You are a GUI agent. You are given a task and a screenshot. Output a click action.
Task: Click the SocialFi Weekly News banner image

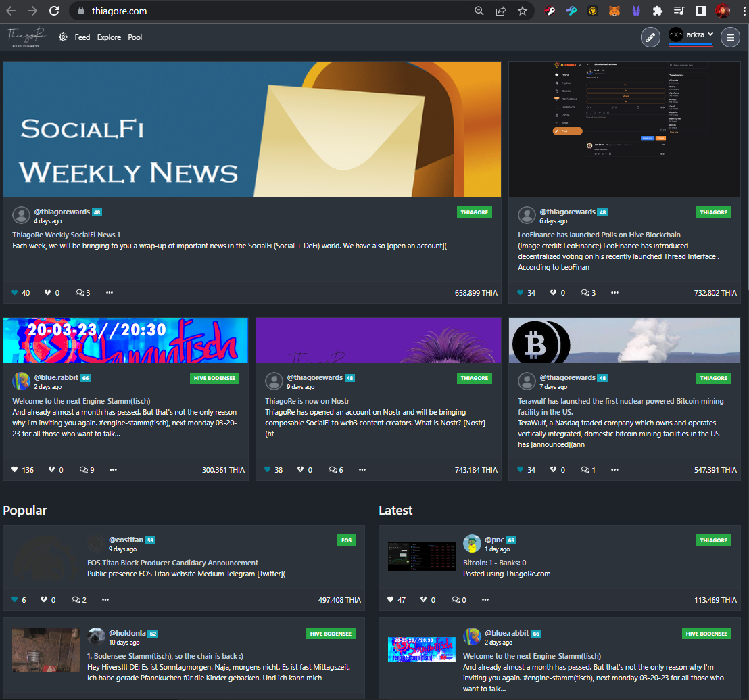(252, 129)
